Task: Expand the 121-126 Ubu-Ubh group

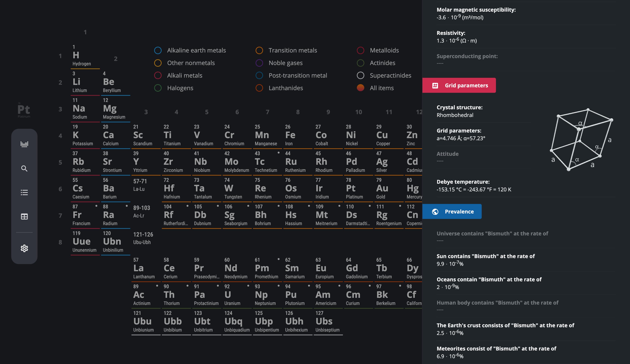Action: 143,238
